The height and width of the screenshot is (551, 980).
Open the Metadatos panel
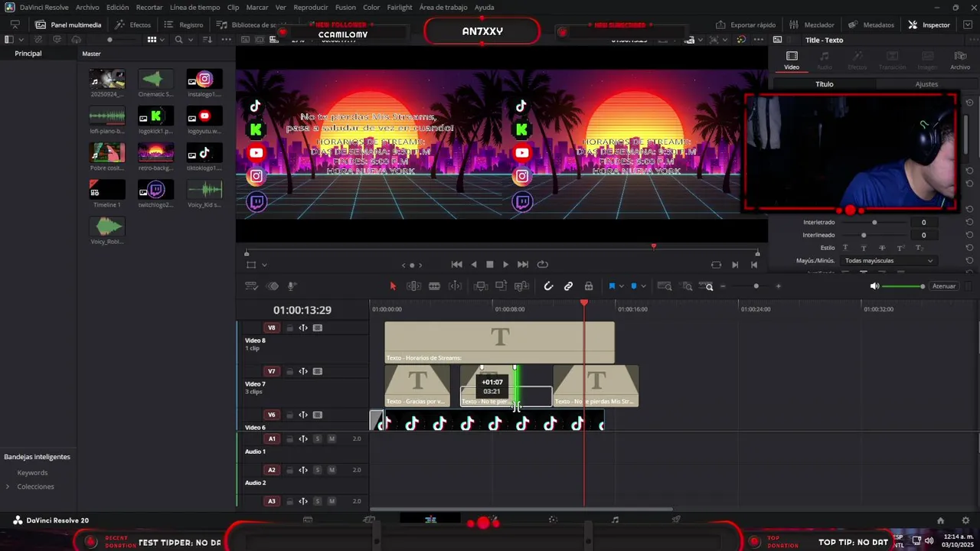coord(871,24)
